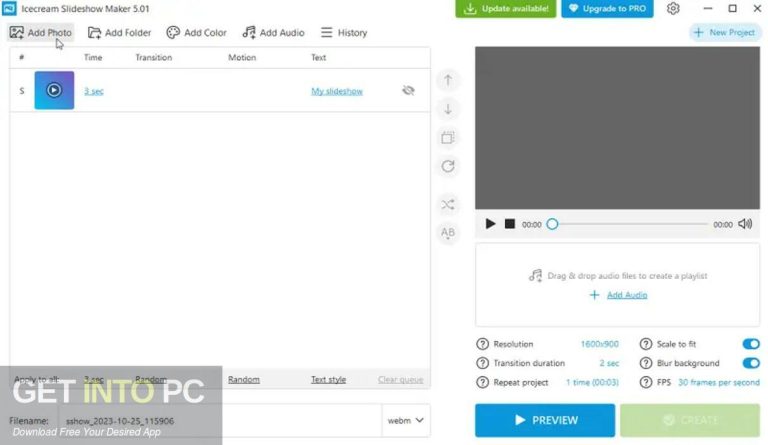The width and height of the screenshot is (768, 445).
Task: Click the Text column header
Action: click(318, 57)
